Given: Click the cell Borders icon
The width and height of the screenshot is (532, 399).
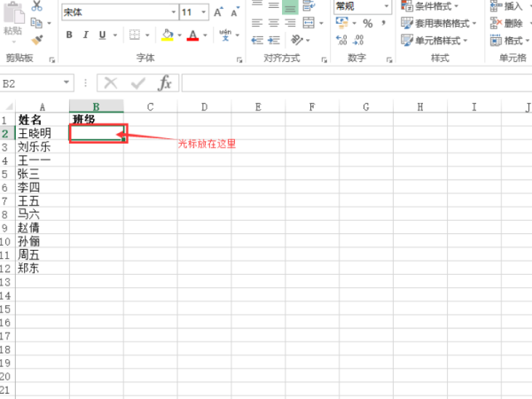Looking at the screenshot, I should [x=135, y=35].
